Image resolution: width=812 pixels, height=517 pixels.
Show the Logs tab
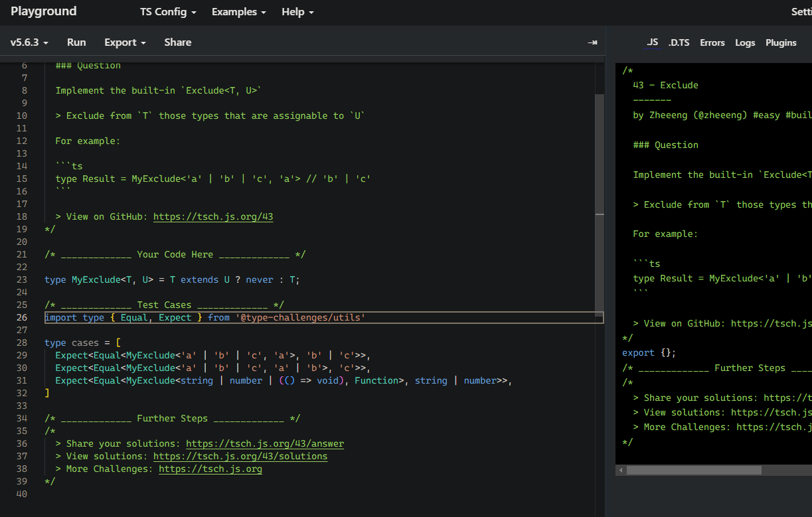point(745,42)
